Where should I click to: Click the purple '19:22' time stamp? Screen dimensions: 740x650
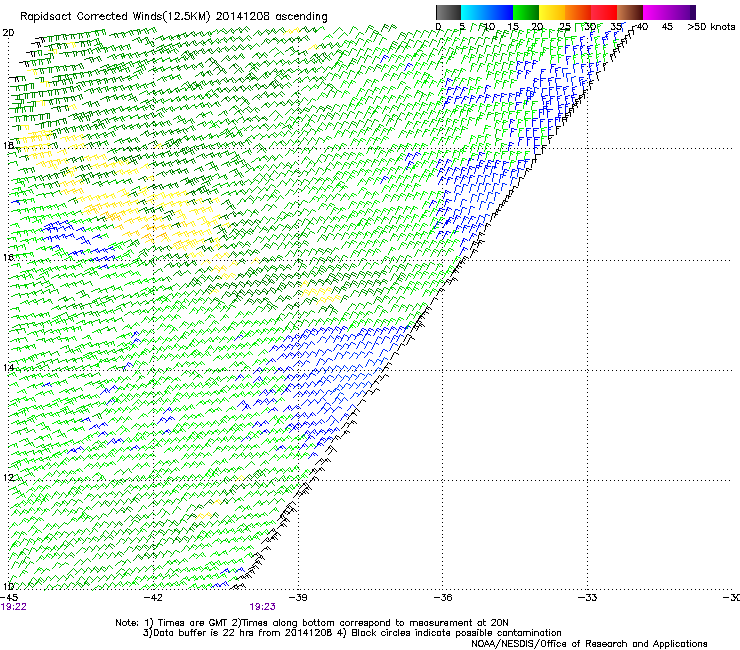[14, 607]
